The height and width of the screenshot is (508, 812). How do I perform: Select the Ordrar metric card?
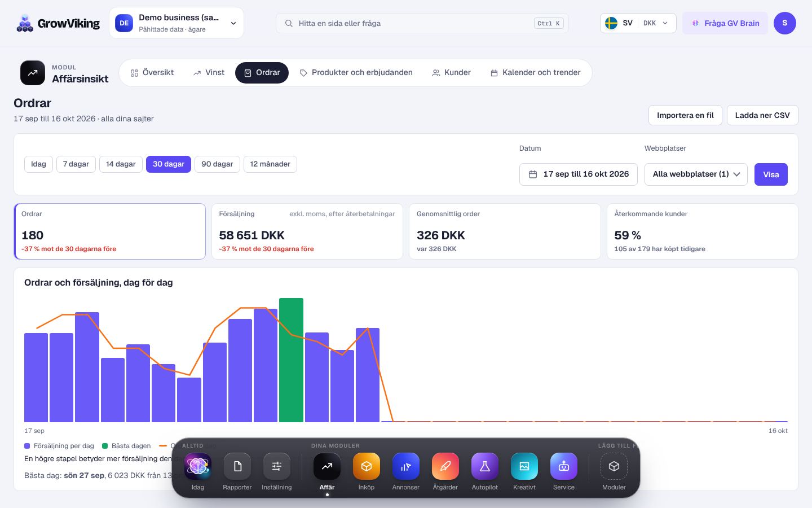click(109, 231)
